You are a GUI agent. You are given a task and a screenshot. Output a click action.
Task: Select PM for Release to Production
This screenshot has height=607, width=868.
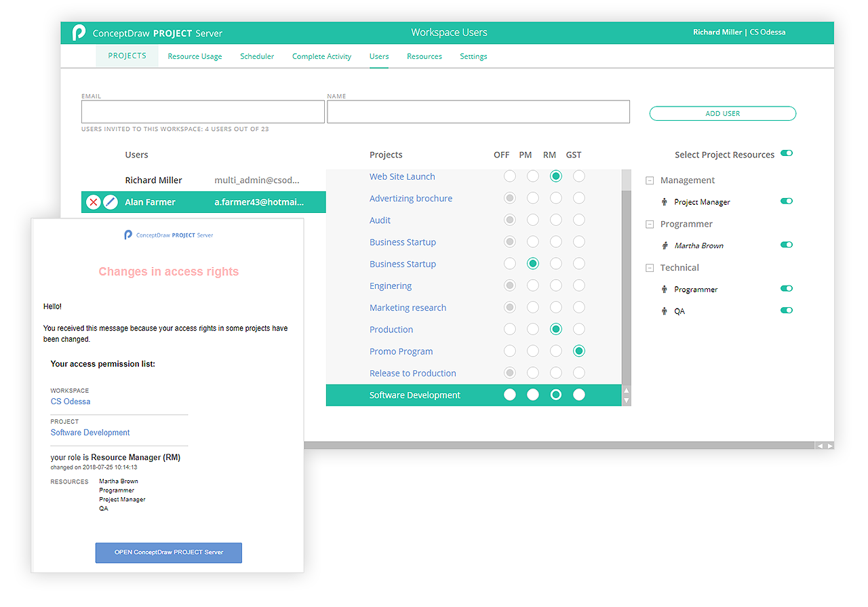tap(533, 373)
